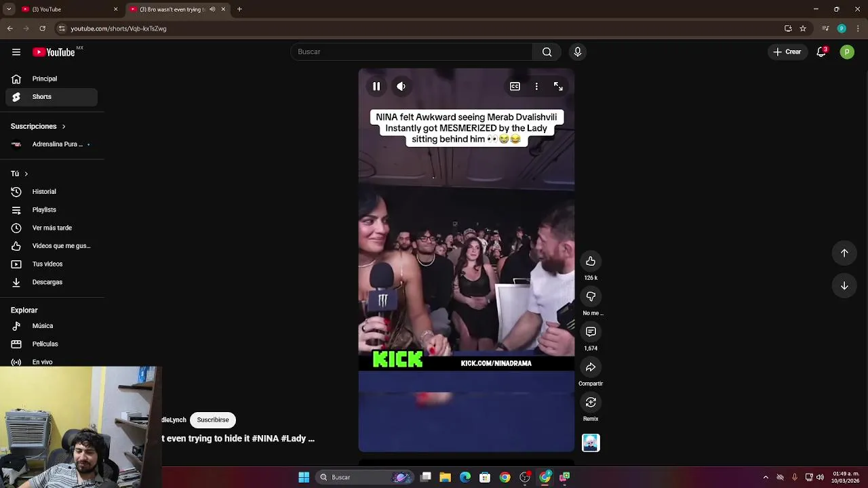Image resolution: width=868 pixels, height=488 pixels.
Task: Click the search magnifier button
Action: point(547,52)
